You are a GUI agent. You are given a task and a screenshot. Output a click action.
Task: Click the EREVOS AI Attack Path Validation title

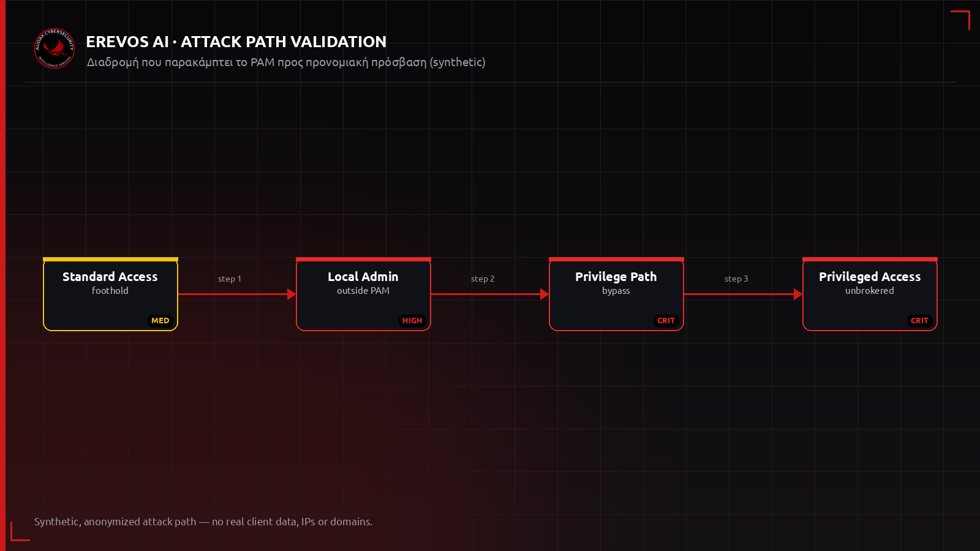236,42
